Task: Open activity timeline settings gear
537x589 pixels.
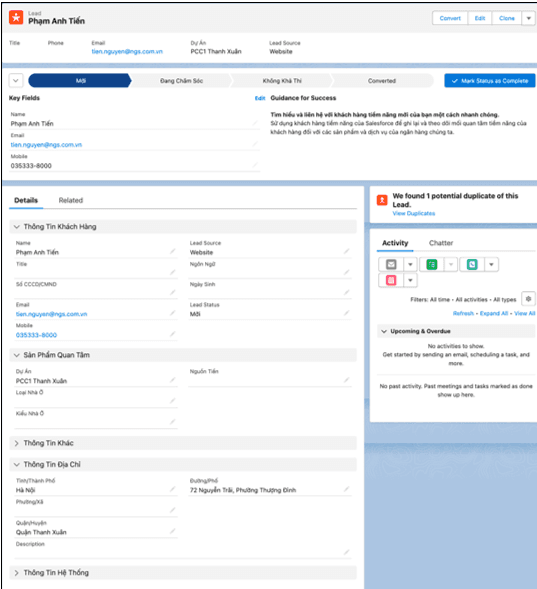Action: pyautogui.click(x=528, y=299)
